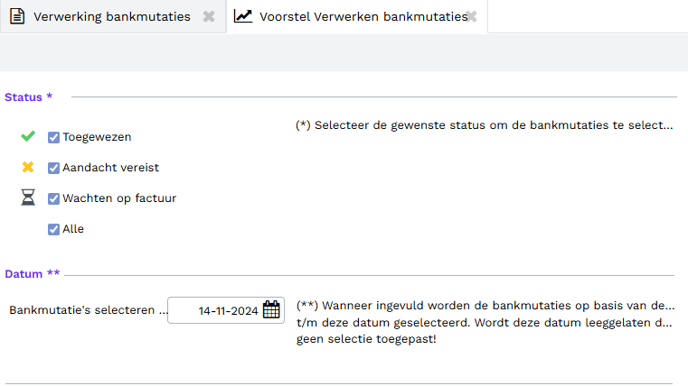Close the Verwerking bankmutaties tab
This screenshot has height=386, width=688.
click(209, 17)
